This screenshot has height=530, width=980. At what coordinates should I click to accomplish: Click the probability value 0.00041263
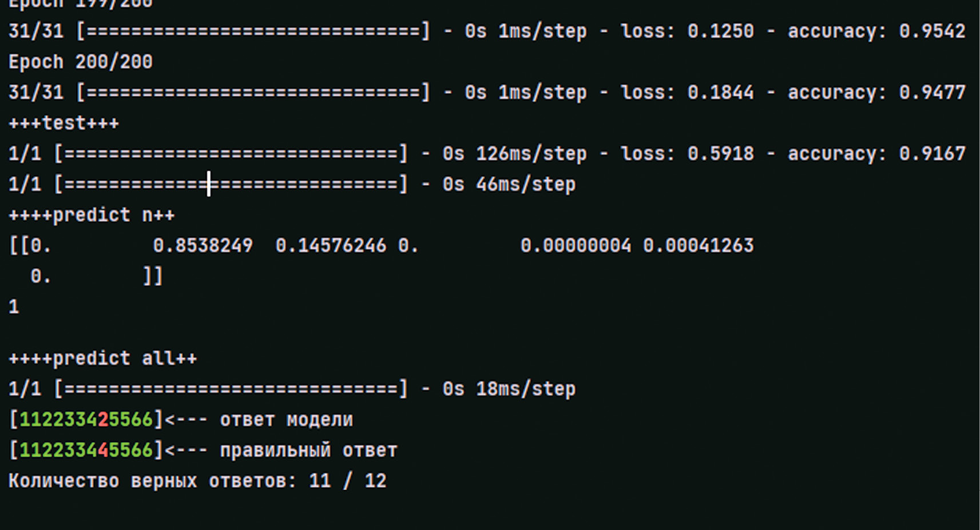click(698, 246)
